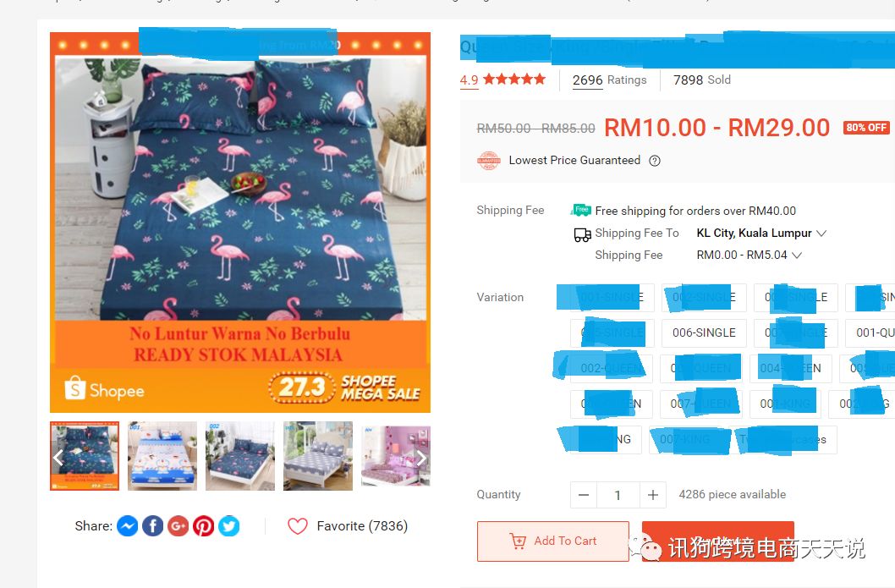This screenshot has width=895, height=588.
Task: Select the 004 QUEEN variation option
Action: point(791,369)
